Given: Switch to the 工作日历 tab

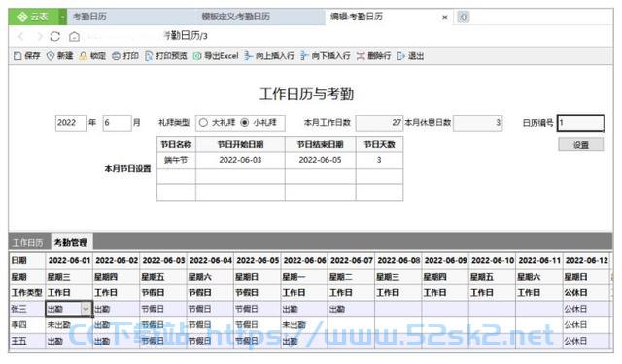Looking at the screenshot, I should 28,242.
